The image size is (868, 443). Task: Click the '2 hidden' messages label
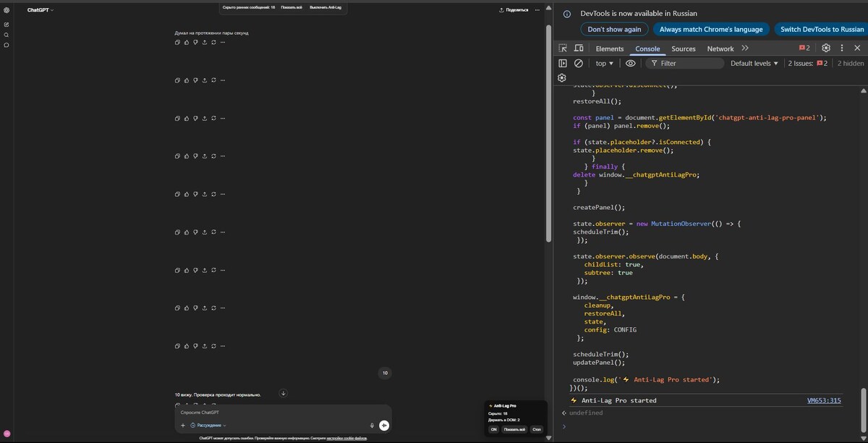pos(851,63)
